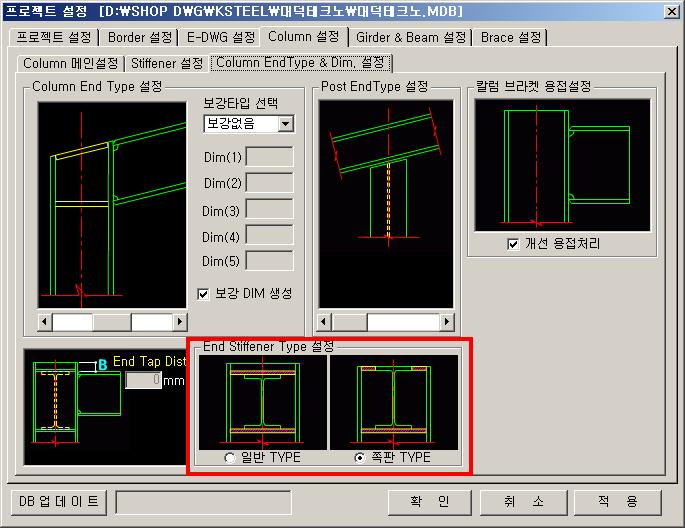
Task: Cancel with the 취소 button
Action: coord(523,502)
